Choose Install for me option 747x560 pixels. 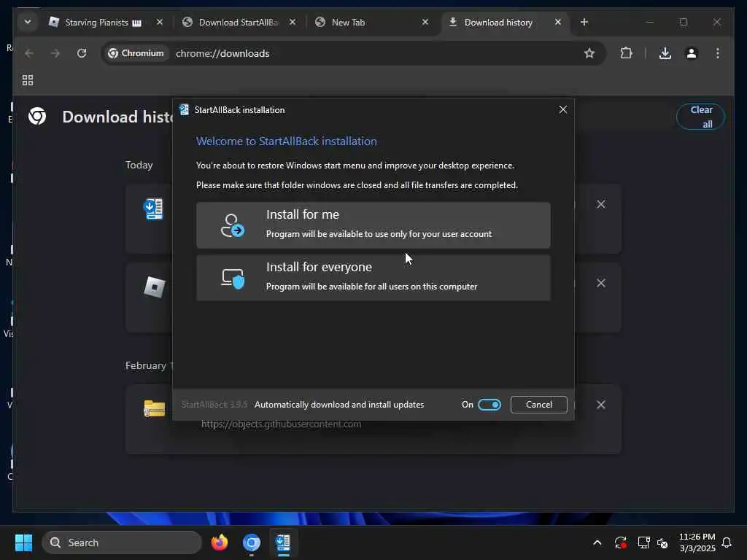click(x=373, y=225)
